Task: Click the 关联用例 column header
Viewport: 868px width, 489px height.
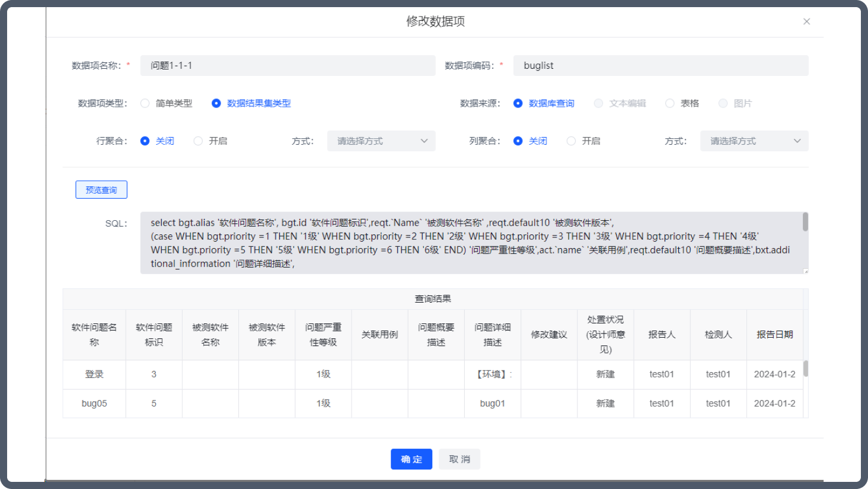Action: tap(380, 335)
